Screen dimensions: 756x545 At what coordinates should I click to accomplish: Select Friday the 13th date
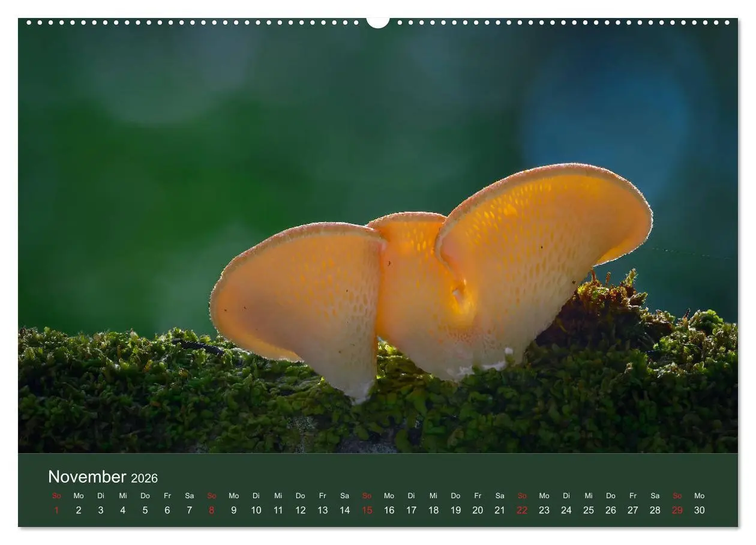point(323,510)
